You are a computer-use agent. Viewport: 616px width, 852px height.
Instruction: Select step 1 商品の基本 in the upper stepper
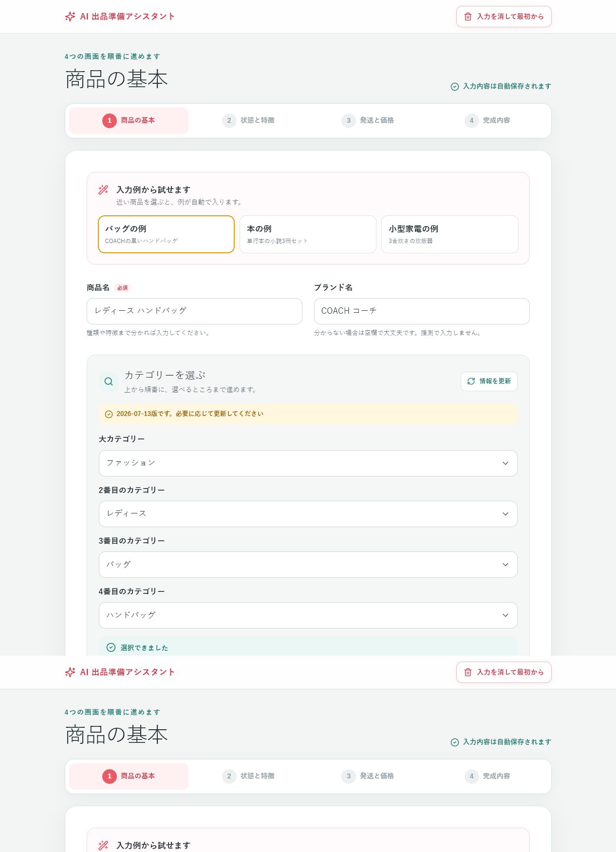pos(129,120)
